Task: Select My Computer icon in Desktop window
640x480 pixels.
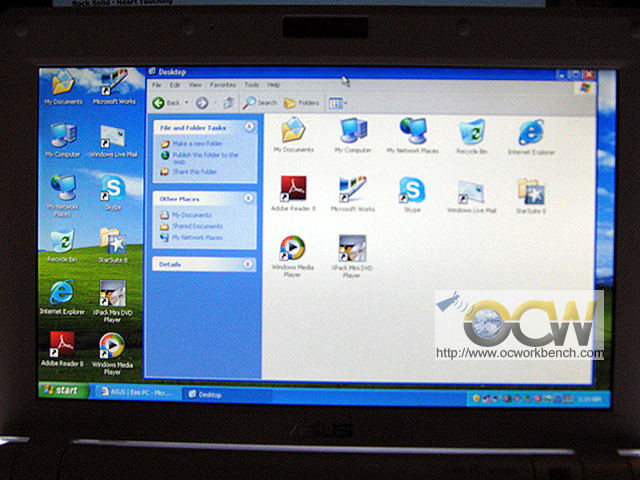Action: (x=353, y=135)
